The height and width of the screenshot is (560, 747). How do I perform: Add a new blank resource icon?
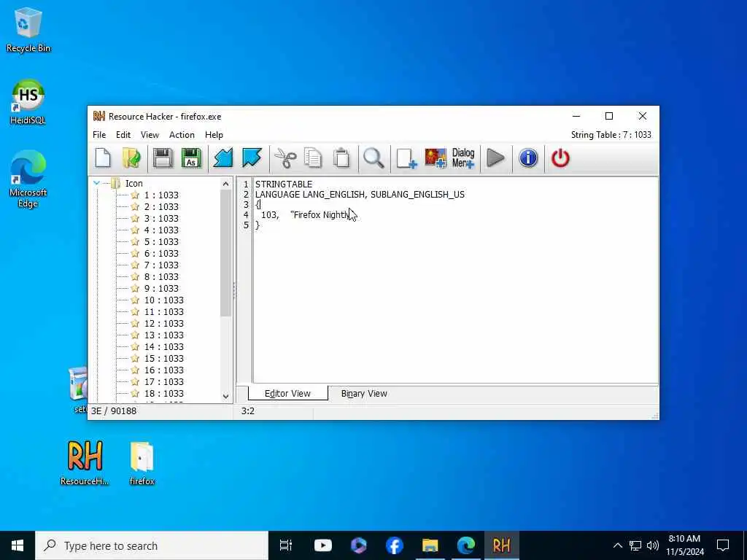(406, 158)
